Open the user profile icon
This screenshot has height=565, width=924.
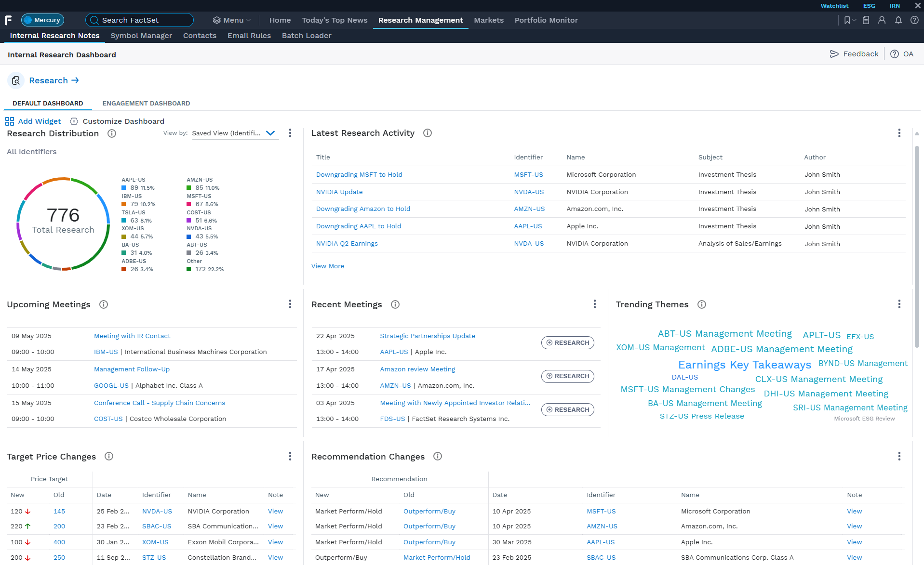[x=882, y=20]
